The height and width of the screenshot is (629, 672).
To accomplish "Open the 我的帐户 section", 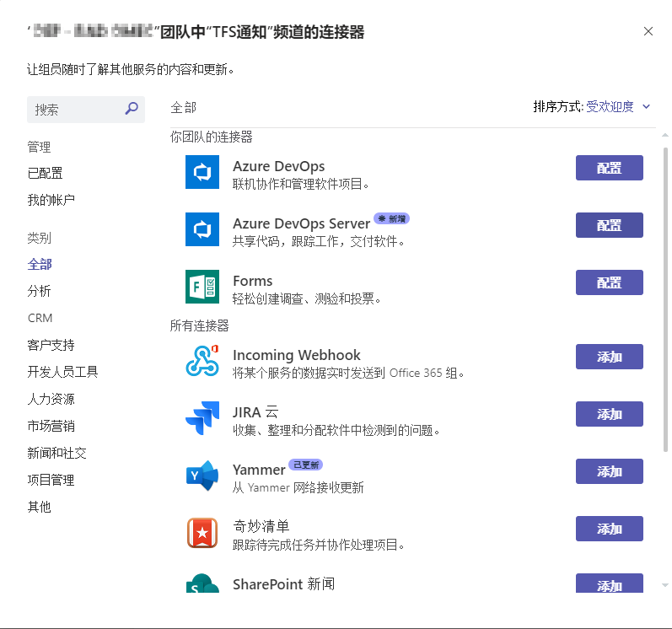I will tap(51, 200).
